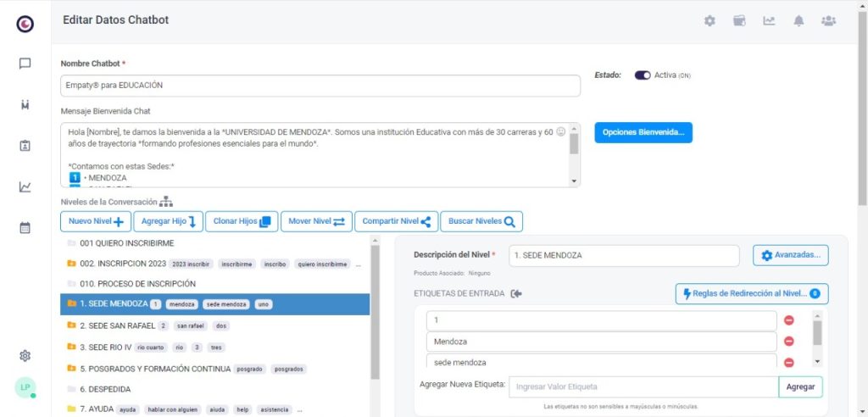Click the hierarchy tree icon next to Niveles
868x417 pixels.
tap(166, 202)
